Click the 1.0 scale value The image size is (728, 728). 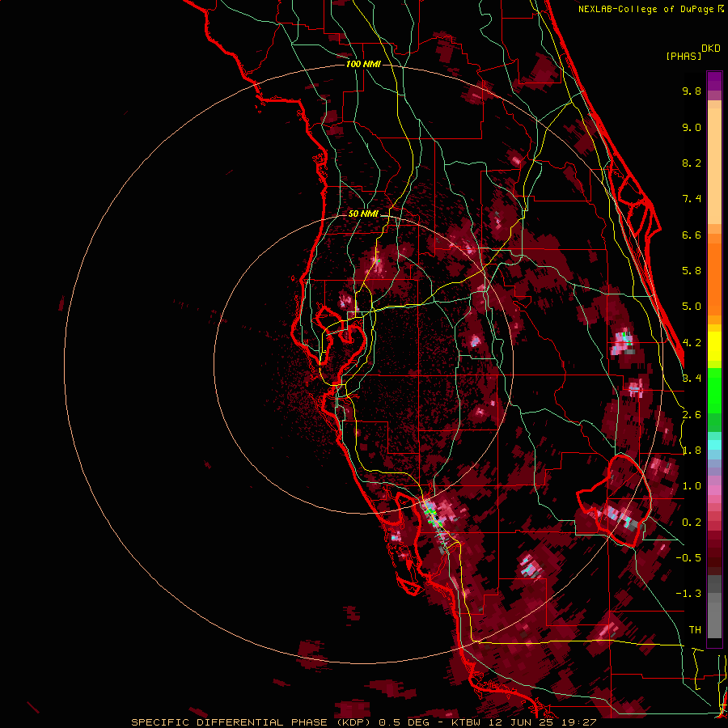click(692, 486)
